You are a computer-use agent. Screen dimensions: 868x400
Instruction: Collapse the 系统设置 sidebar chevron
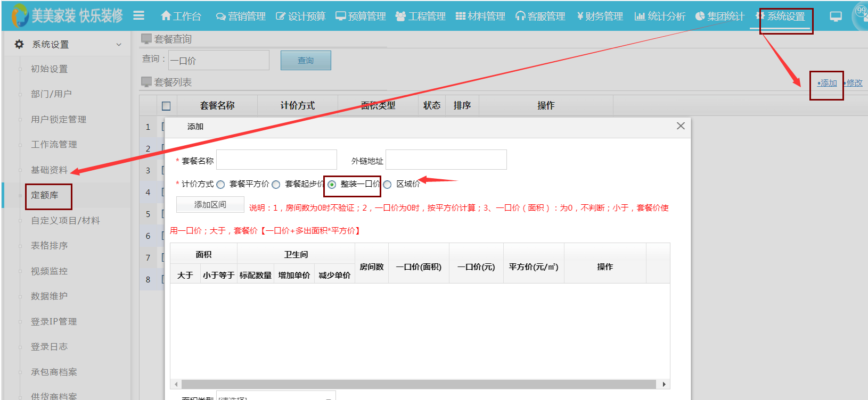(x=119, y=45)
